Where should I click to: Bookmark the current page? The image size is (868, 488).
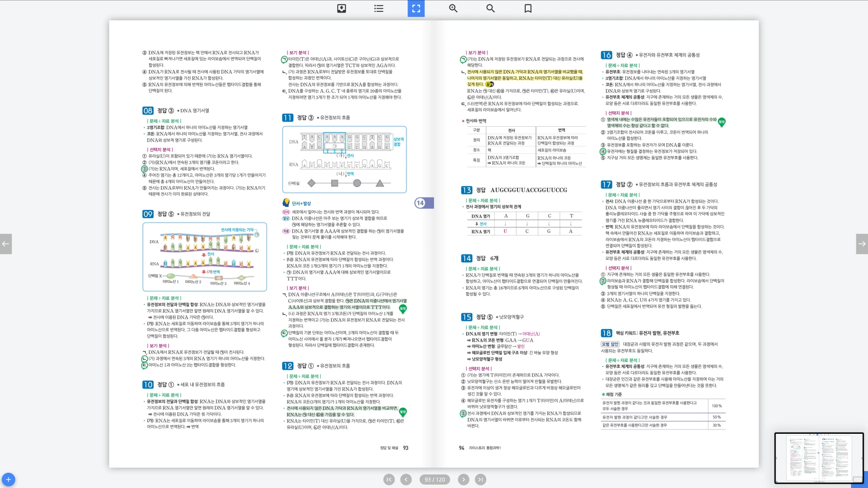point(528,8)
